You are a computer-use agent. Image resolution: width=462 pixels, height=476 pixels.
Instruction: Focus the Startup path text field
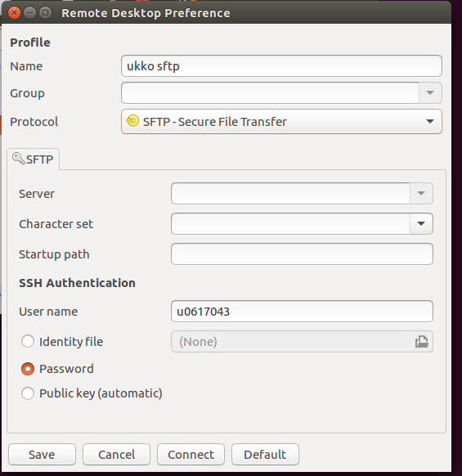(302, 254)
